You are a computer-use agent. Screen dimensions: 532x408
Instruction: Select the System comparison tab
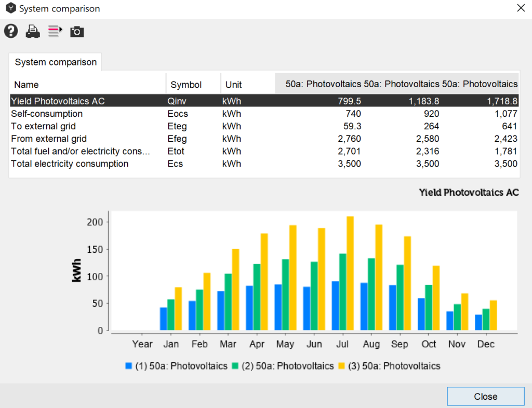[x=56, y=62]
